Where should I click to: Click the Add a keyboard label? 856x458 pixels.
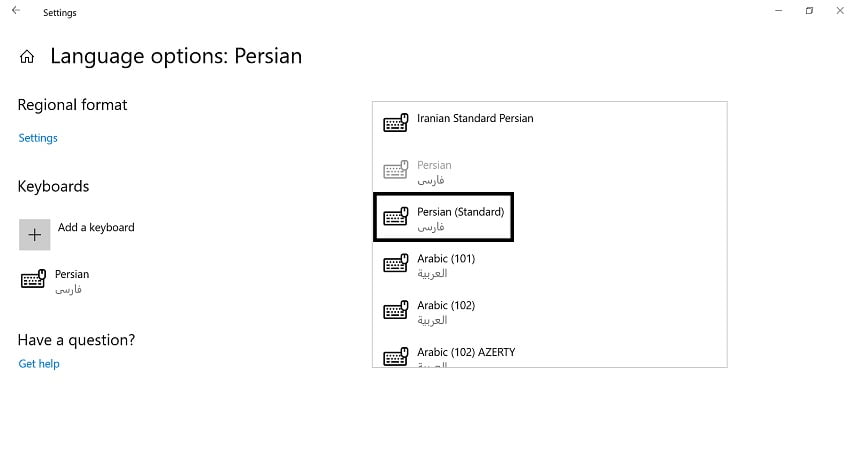click(x=96, y=228)
